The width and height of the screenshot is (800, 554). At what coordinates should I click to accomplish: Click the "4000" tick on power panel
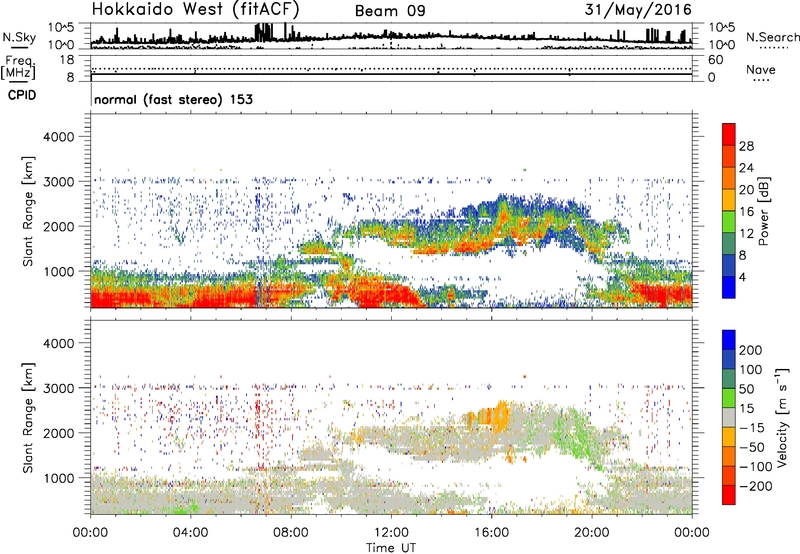[x=58, y=137]
